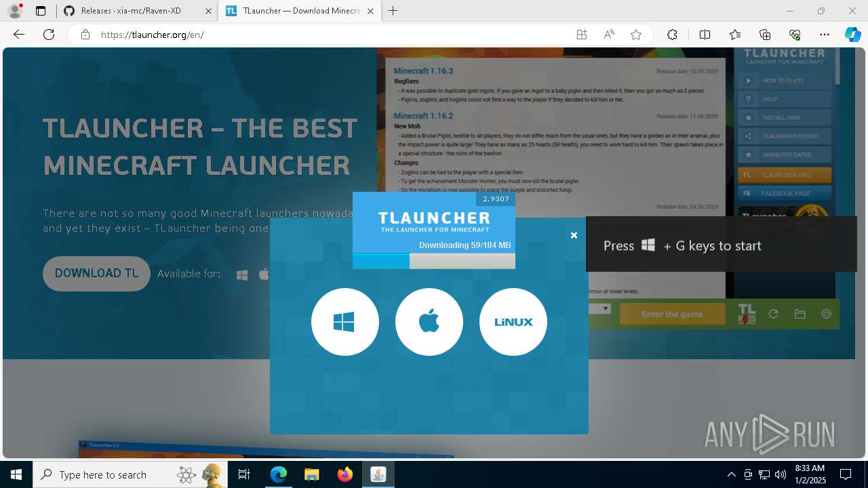Click the small Apple icon beside Available for
Screen dimensions: 868x488
[264, 274]
